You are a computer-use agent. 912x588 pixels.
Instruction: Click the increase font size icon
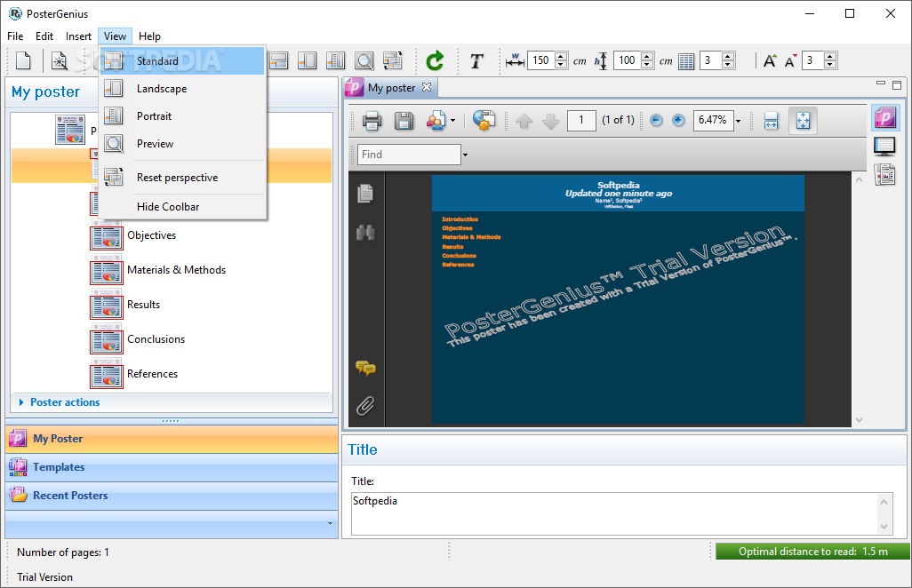coord(770,60)
